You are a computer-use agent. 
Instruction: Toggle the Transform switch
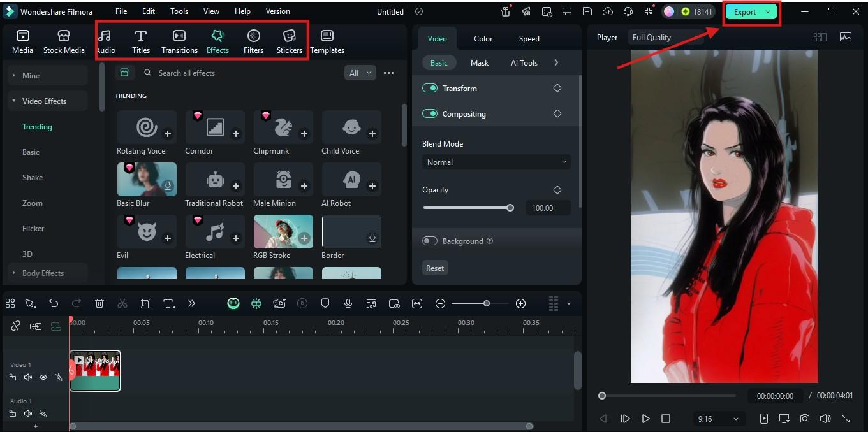pyautogui.click(x=430, y=88)
